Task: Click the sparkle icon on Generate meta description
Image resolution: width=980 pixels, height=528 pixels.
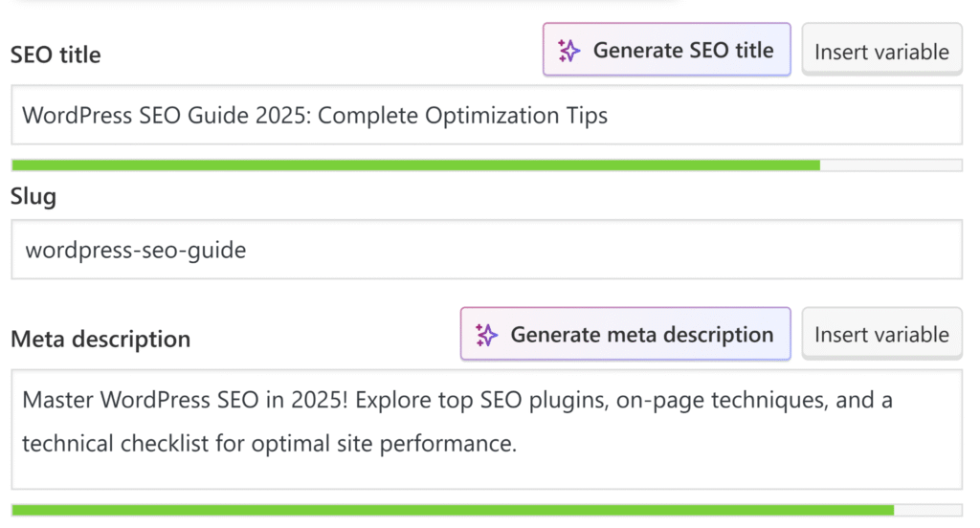Action: click(x=485, y=335)
